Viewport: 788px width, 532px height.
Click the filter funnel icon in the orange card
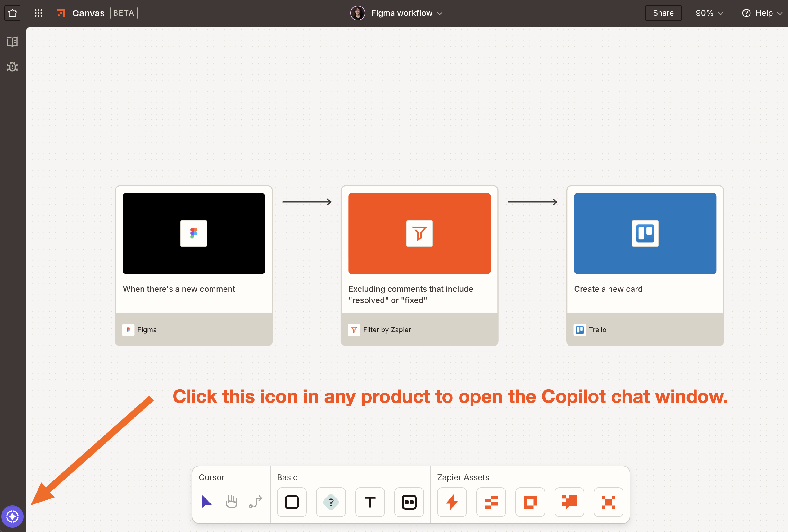click(419, 233)
